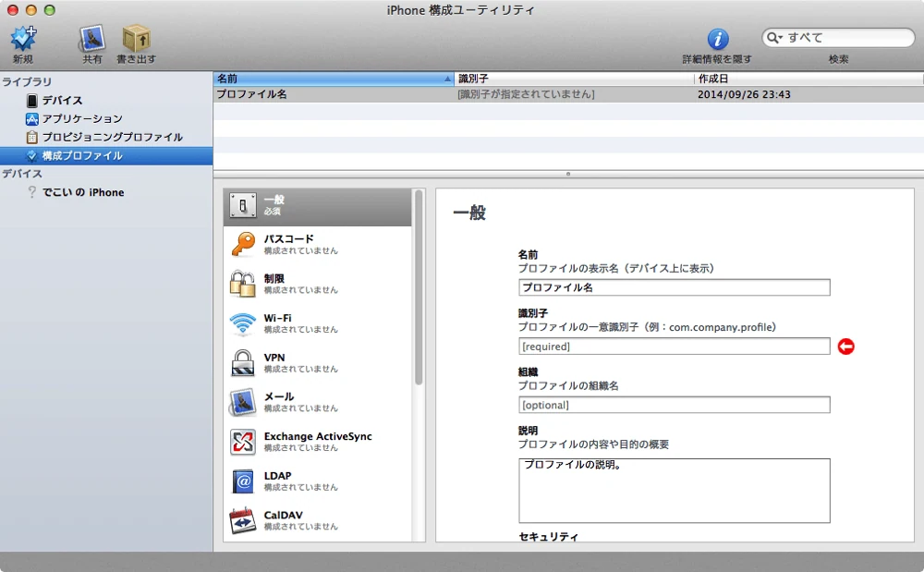924x572 pixels.
Task: Click the 識別子 [required] field
Action: pos(675,347)
